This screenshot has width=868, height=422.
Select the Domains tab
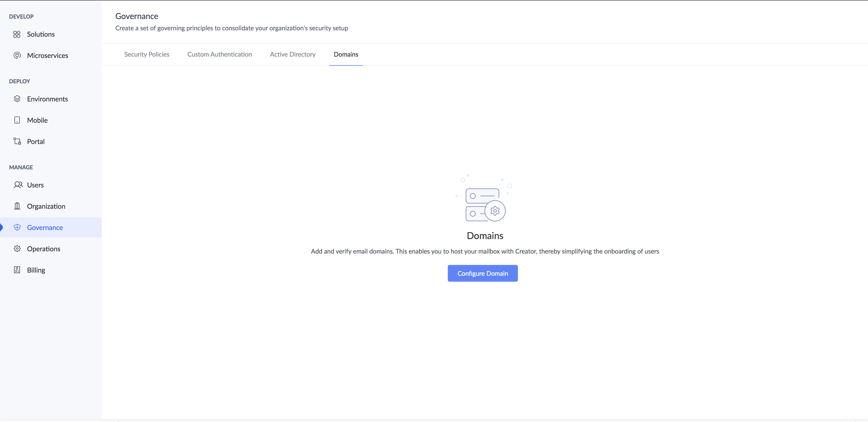coord(346,55)
